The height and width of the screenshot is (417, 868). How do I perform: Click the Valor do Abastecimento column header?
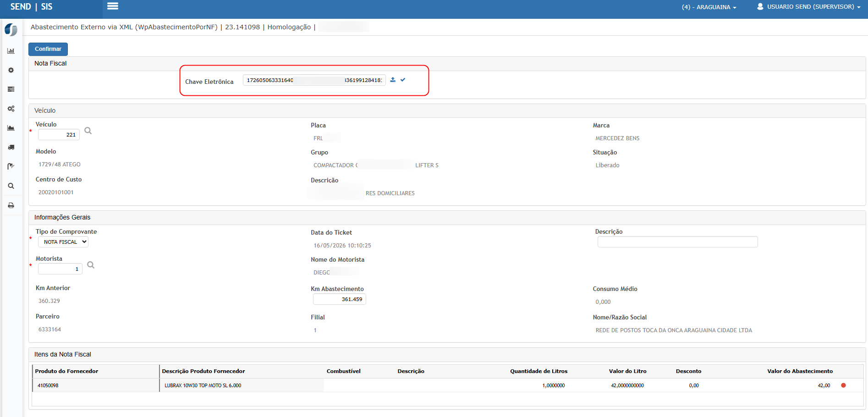click(800, 371)
